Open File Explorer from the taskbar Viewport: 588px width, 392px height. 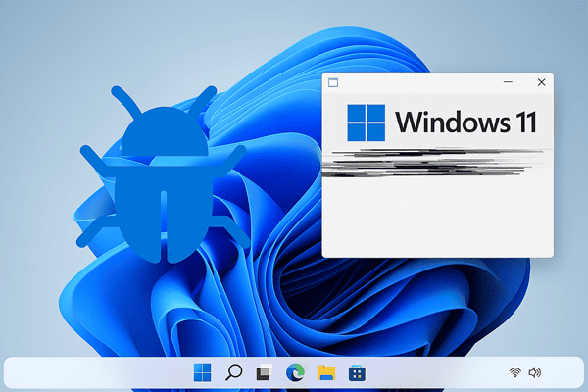[x=326, y=372]
